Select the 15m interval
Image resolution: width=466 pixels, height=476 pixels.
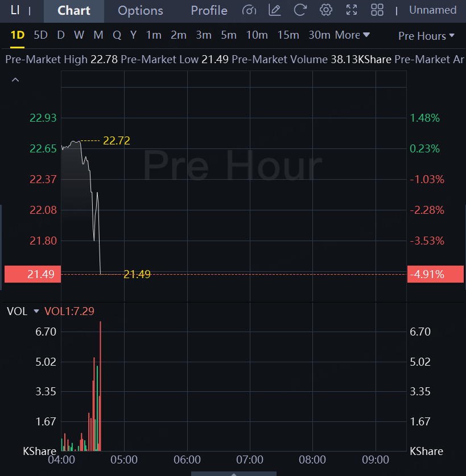coord(288,35)
